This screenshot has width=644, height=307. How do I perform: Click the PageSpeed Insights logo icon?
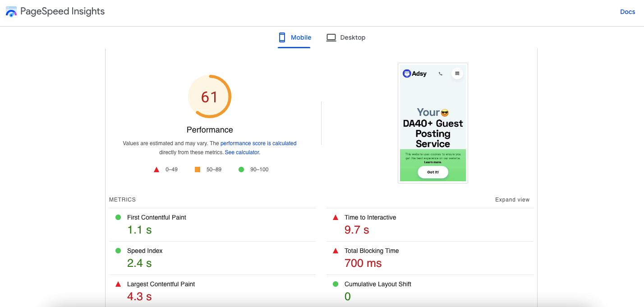[x=11, y=12]
